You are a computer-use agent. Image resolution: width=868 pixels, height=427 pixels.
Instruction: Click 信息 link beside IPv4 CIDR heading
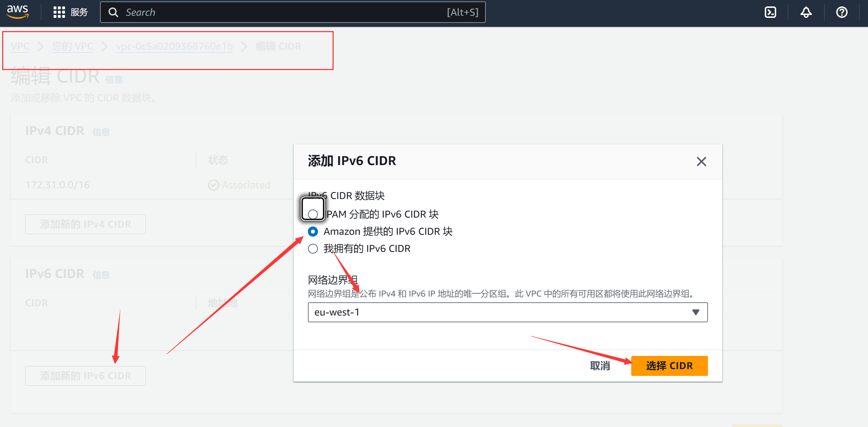101,132
